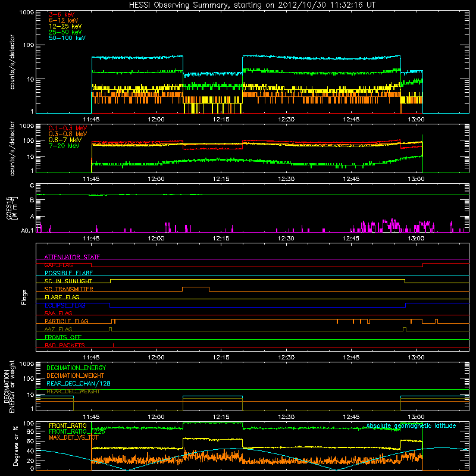
Task: Click the 13:00 tick under the keV panel
Action: 416,120
